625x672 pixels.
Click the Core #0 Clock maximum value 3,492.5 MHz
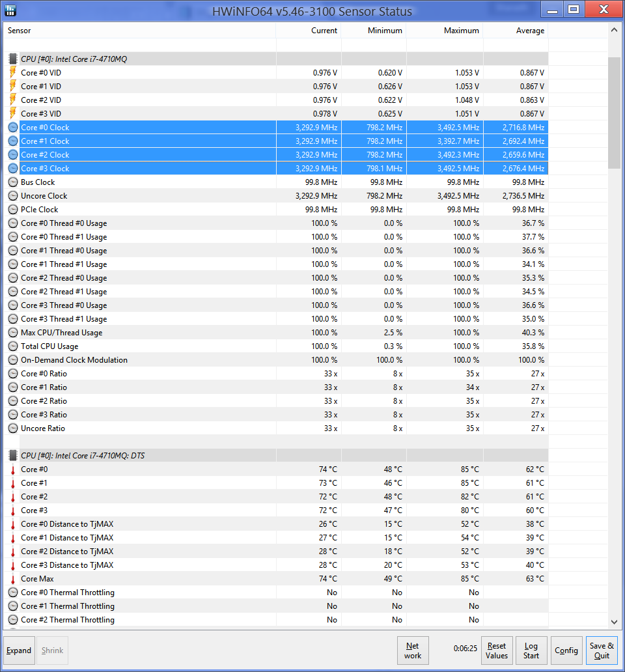[458, 127]
